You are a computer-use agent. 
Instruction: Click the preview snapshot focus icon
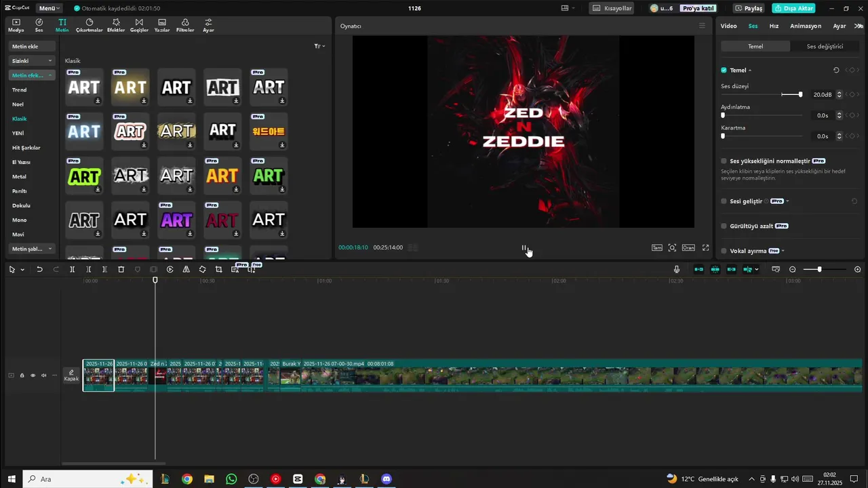point(672,247)
